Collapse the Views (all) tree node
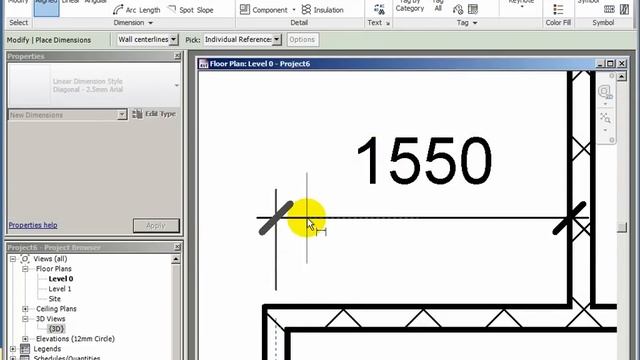The image size is (640, 360). coord(13,259)
